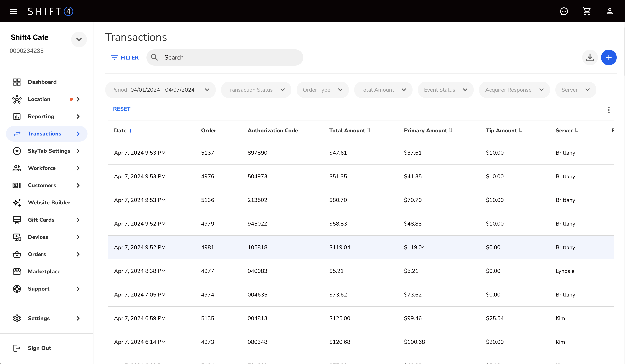This screenshot has height=364, width=625.
Task: Open the Transaction Status filter dropdown
Action: point(256,90)
